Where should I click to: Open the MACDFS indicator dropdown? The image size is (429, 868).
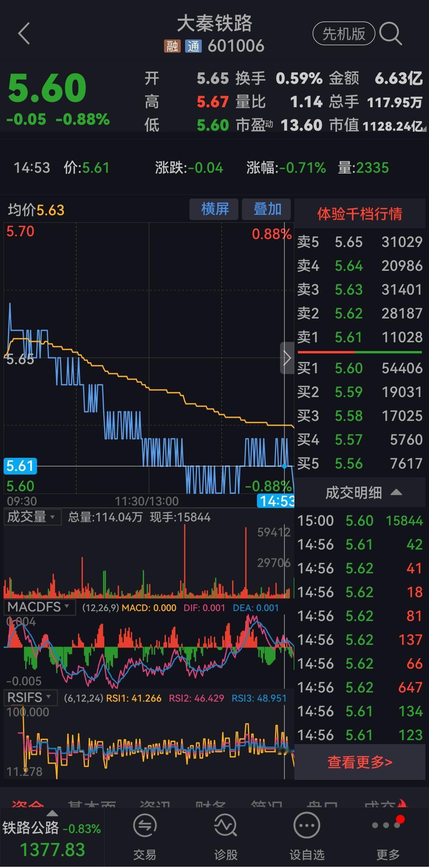click(x=40, y=607)
